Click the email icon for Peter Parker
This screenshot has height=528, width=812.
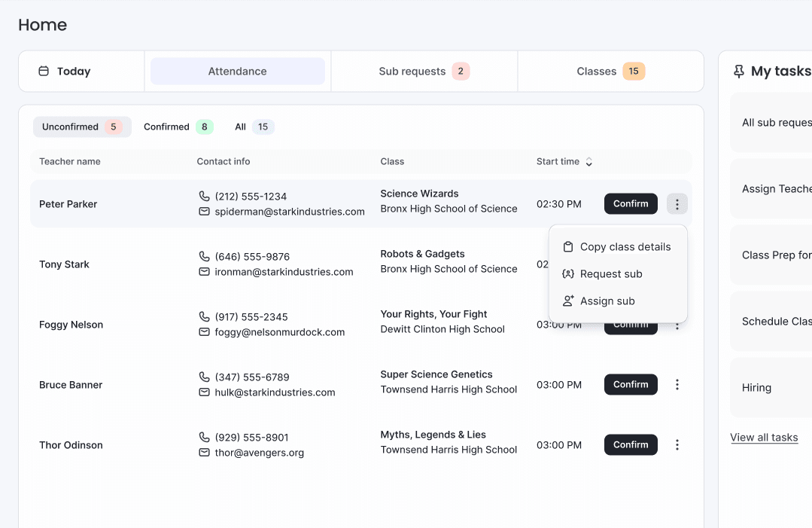click(204, 212)
